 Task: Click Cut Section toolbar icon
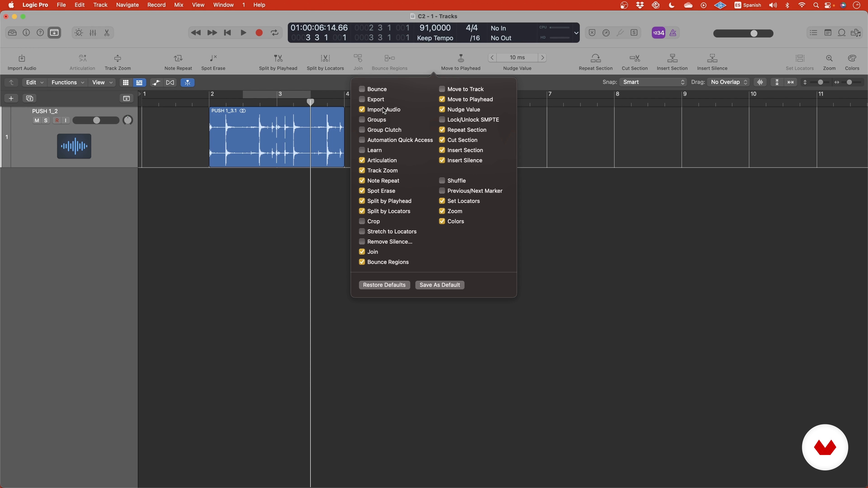pyautogui.click(x=635, y=59)
